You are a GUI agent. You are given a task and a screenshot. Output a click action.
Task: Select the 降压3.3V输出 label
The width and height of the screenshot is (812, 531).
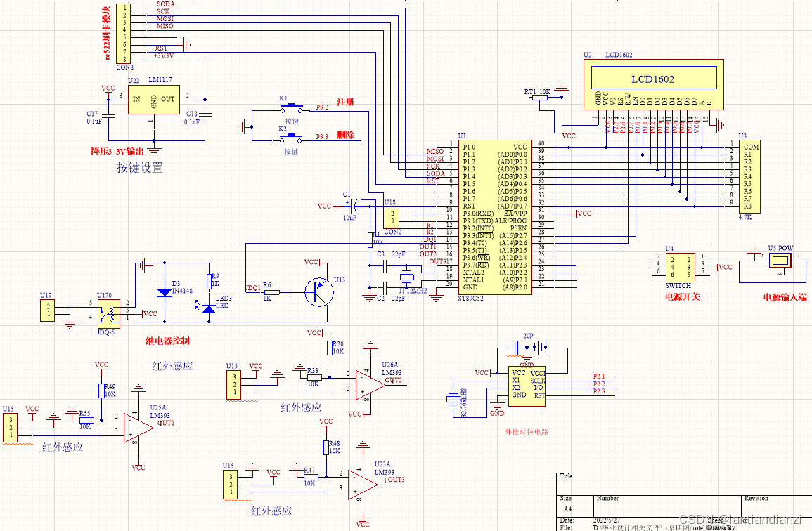[x=117, y=151]
